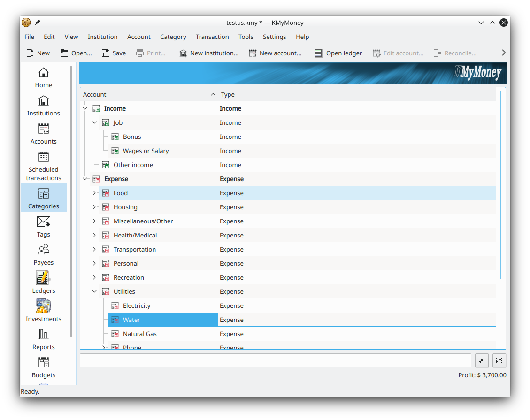Click the vertical scrollbar of category list
530x420 pixels.
pos(501,188)
